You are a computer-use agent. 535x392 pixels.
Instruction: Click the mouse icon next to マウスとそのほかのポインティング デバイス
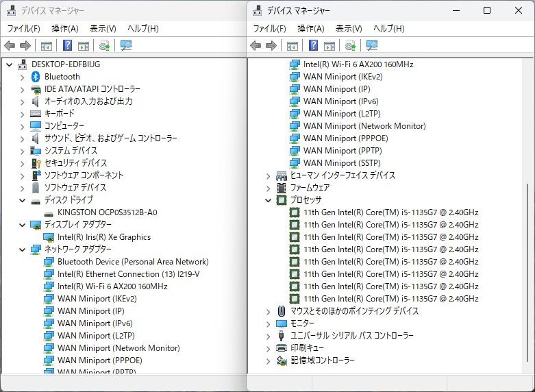pos(281,310)
